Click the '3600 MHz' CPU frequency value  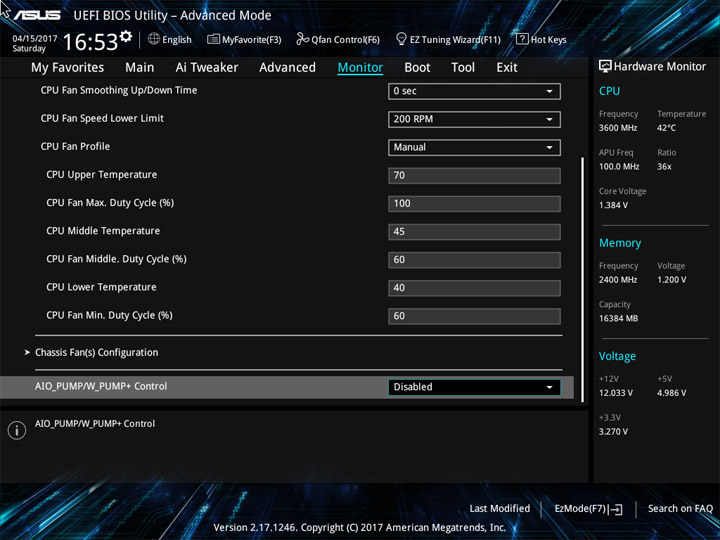coord(618,128)
